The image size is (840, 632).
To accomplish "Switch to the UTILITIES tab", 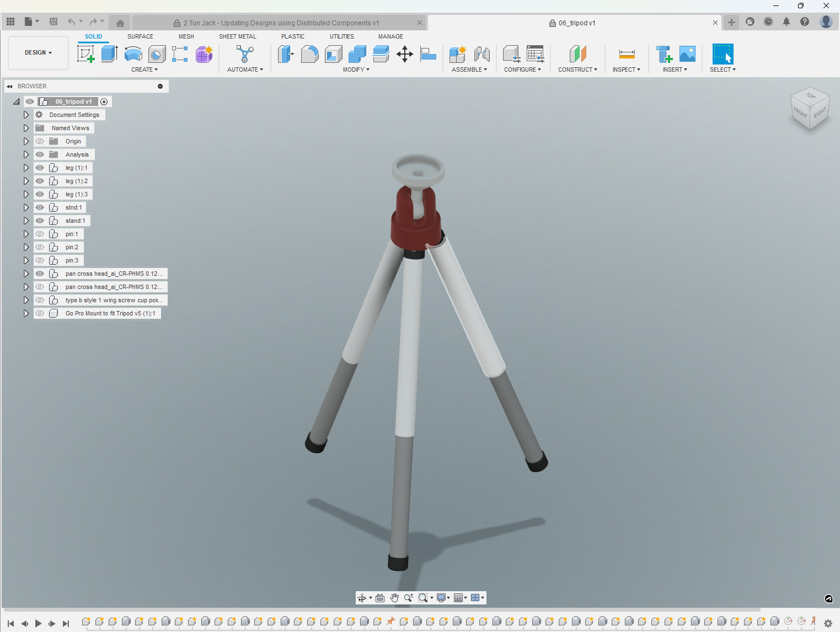I will [342, 36].
